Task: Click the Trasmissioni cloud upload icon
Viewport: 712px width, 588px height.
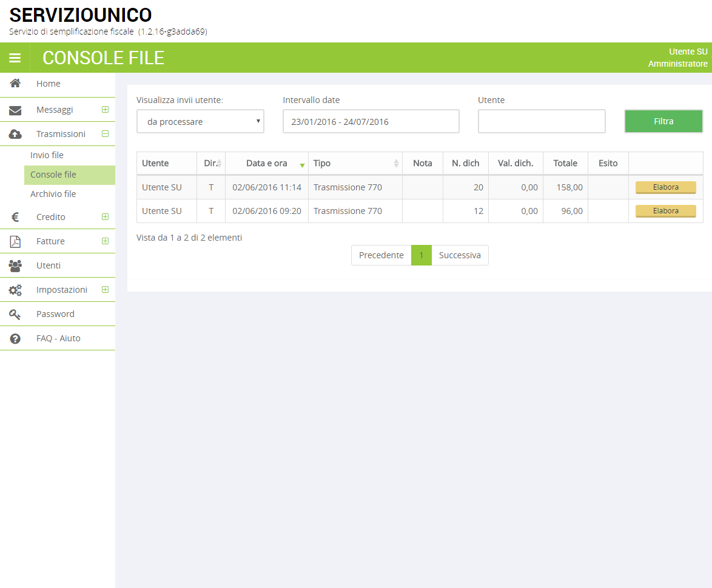Action: (15, 134)
